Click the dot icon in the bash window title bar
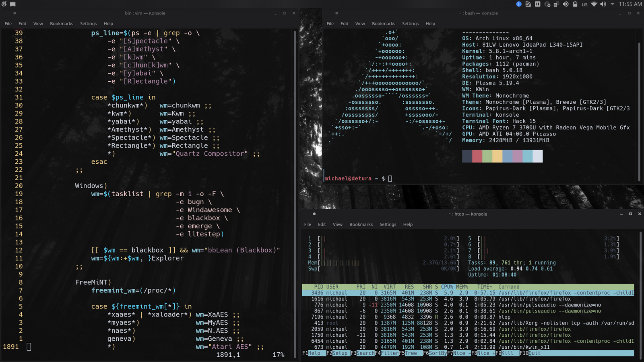The image size is (644, 362). click(336, 13)
